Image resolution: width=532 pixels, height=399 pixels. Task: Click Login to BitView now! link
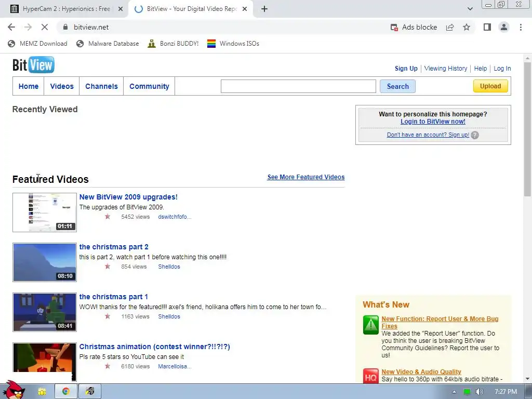pos(433,122)
